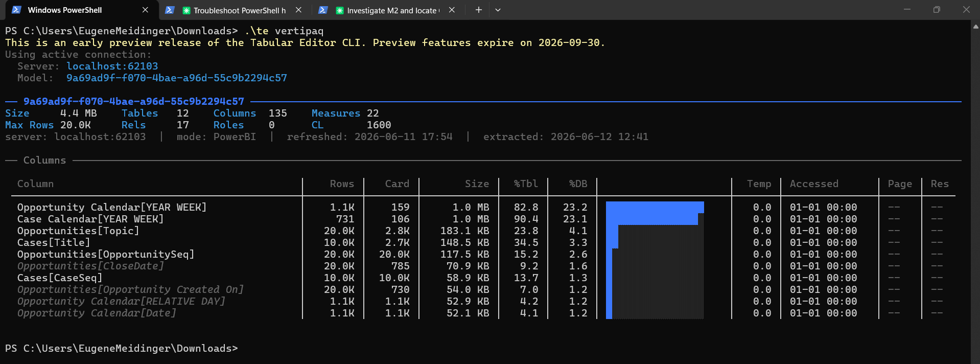Image resolution: width=980 pixels, height=364 pixels.
Task: Click the Measures label in summary
Action: (336, 113)
